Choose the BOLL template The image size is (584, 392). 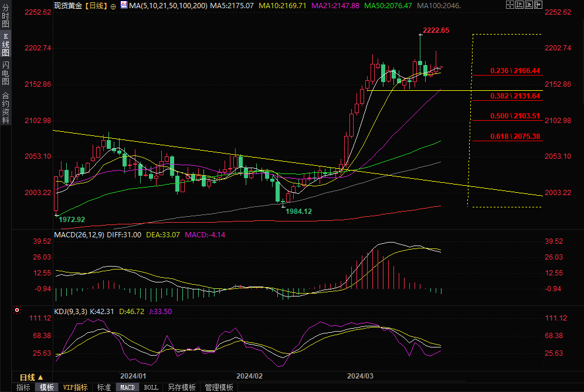click(151, 387)
